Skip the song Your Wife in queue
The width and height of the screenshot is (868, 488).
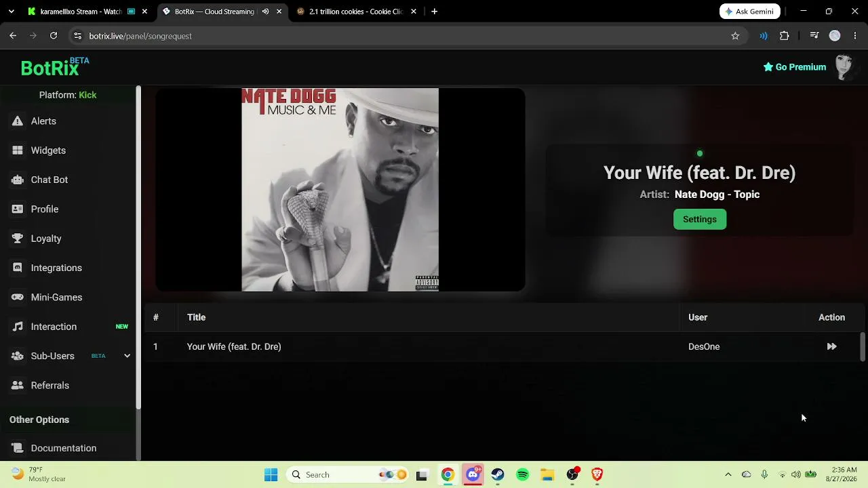831,346
